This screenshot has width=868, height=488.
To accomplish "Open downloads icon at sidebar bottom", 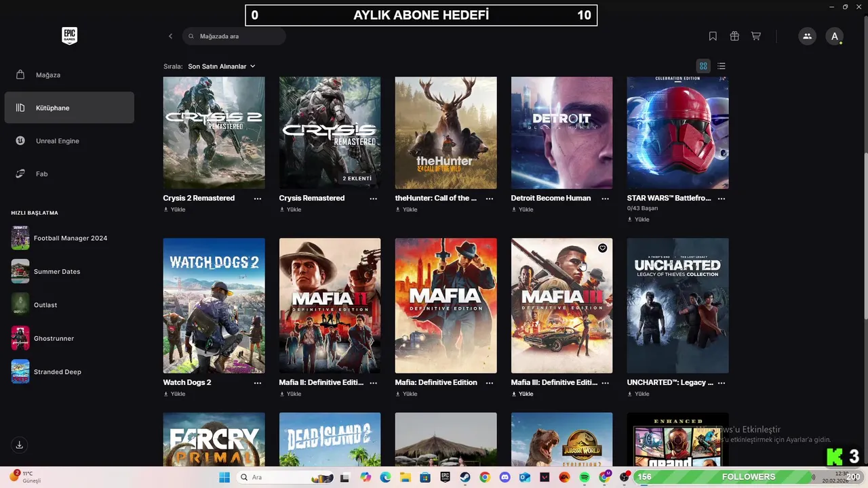I will [20, 445].
